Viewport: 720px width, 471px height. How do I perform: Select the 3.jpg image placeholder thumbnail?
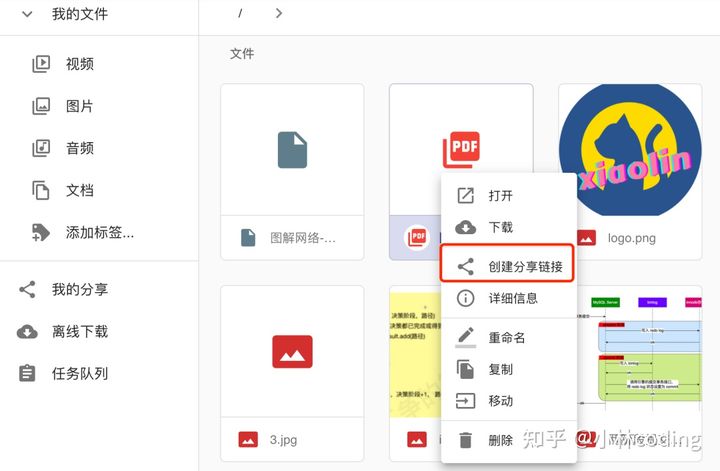[292, 351]
